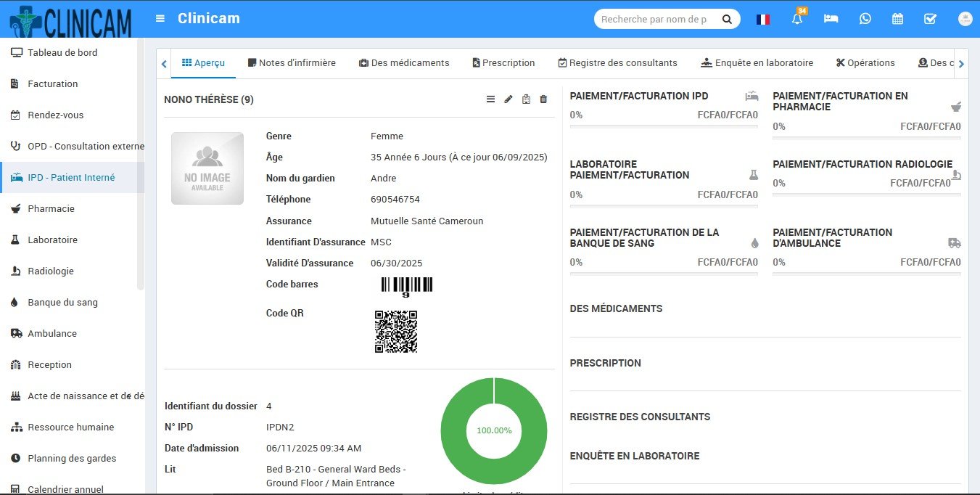This screenshot has width=980, height=495.
Task: Click the patient list menu icon beside name
Action: point(490,99)
